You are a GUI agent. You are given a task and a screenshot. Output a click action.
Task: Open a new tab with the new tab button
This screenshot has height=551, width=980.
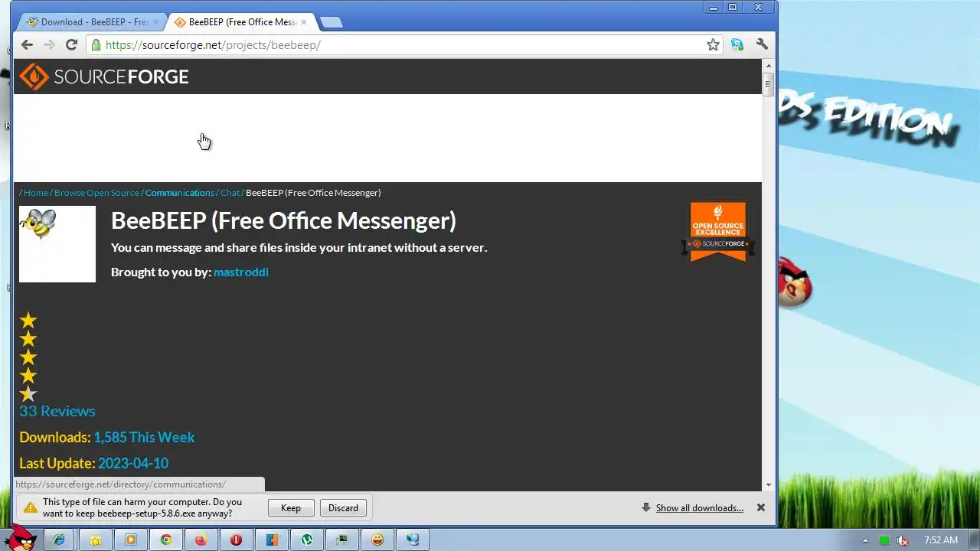pyautogui.click(x=331, y=22)
